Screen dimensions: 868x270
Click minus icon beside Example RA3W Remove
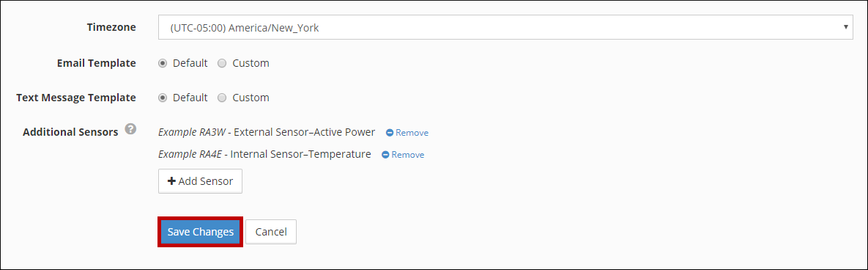(390, 133)
